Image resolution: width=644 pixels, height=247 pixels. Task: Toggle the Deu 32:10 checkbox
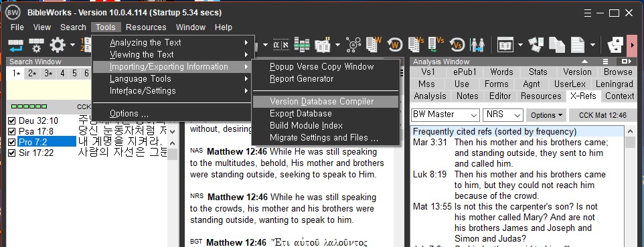11,121
